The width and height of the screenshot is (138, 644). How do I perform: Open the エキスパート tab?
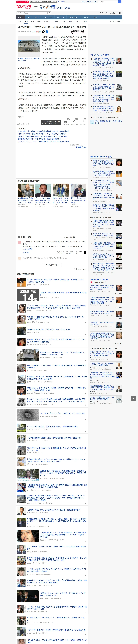[48, 17]
